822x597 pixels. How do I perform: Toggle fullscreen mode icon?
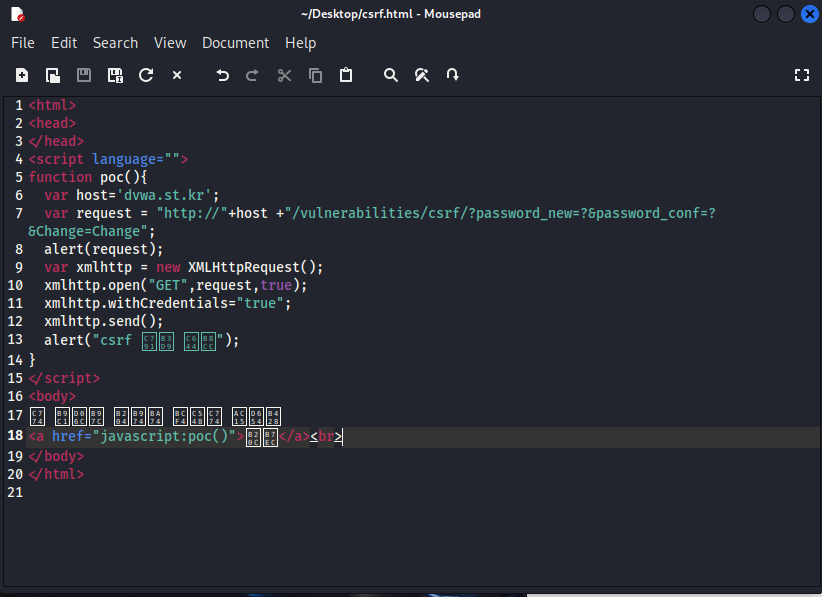[802, 75]
